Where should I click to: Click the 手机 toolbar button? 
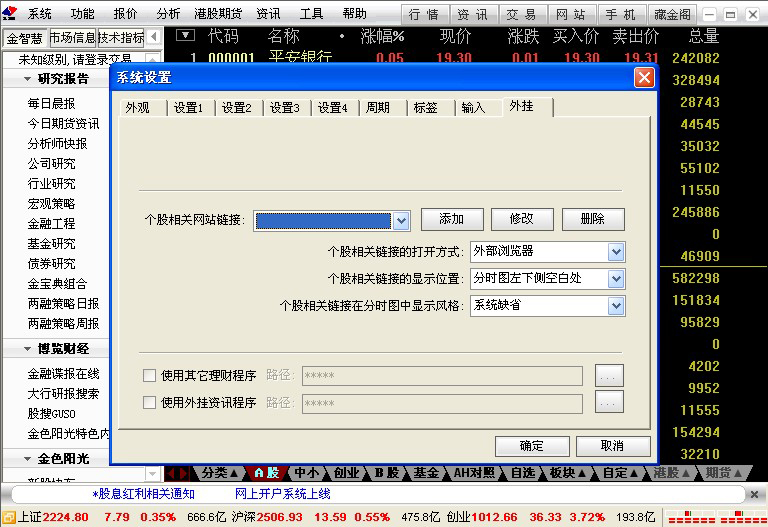(621, 15)
